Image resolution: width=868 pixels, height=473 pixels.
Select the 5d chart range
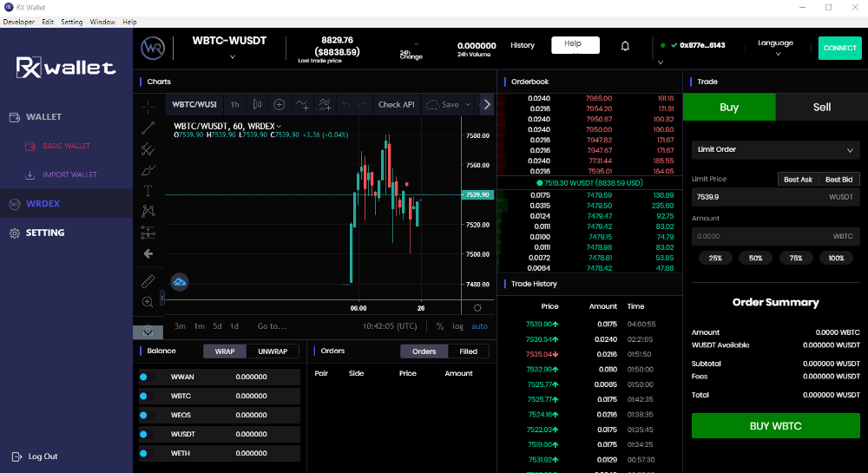click(x=217, y=326)
